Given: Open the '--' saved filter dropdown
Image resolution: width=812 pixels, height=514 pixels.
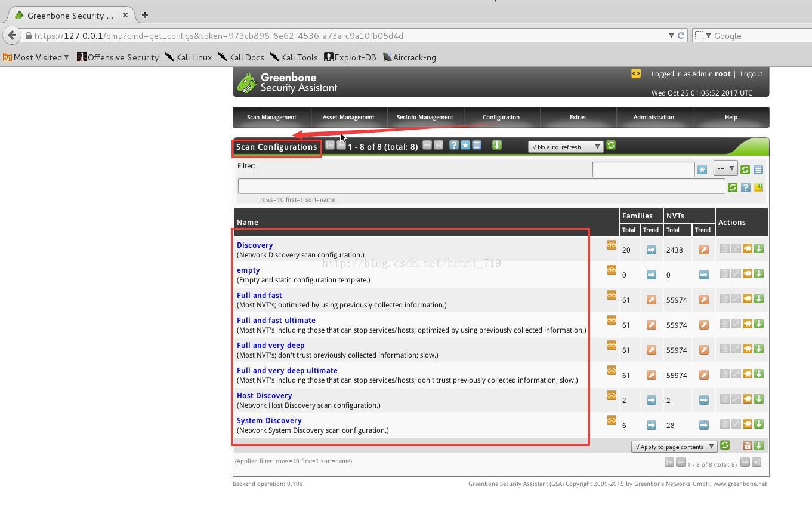Looking at the screenshot, I should tap(725, 168).
